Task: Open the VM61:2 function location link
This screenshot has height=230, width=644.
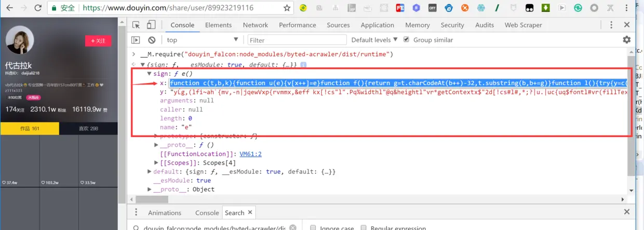Action: tap(250, 154)
